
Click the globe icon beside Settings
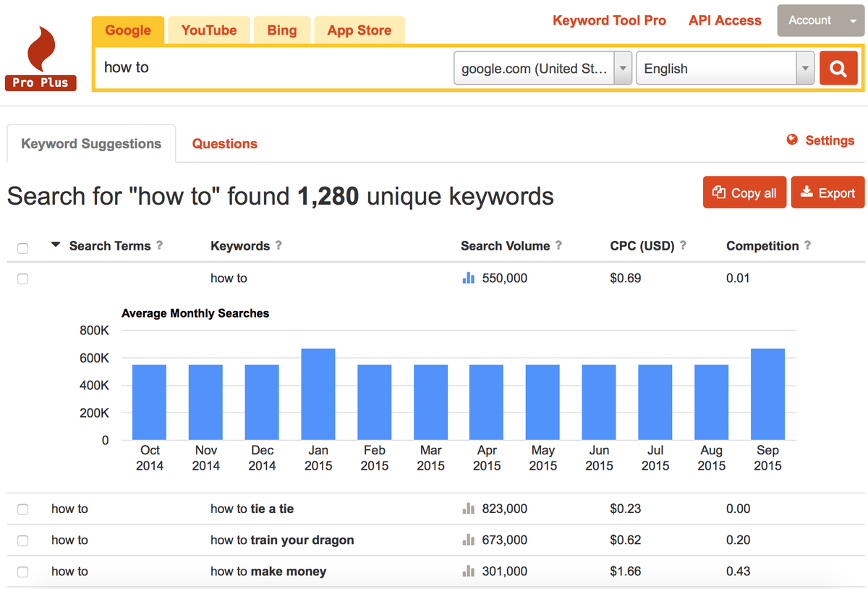792,140
